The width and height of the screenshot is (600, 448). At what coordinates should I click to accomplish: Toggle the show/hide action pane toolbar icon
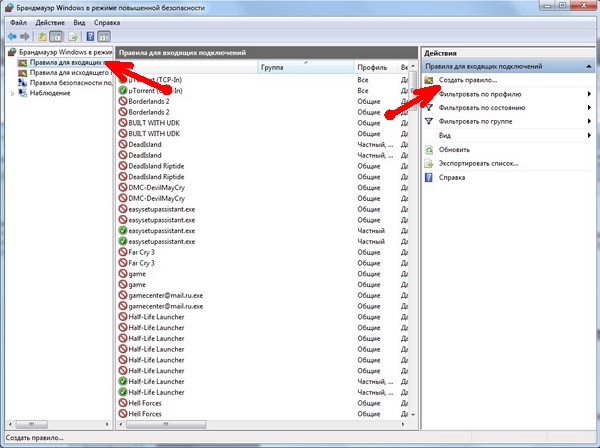click(x=104, y=37)
